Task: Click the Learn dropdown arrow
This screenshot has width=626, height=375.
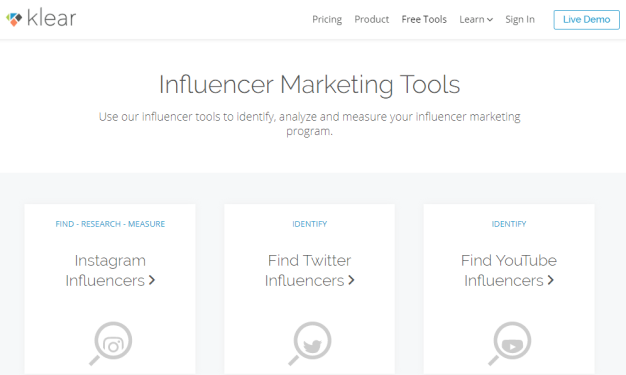Action: pyautogui.click(x=490, y=20)
